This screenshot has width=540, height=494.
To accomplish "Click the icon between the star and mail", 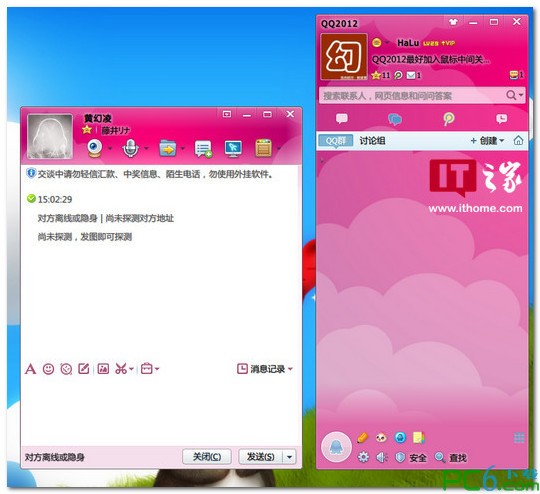I will (x=398, y=75).
